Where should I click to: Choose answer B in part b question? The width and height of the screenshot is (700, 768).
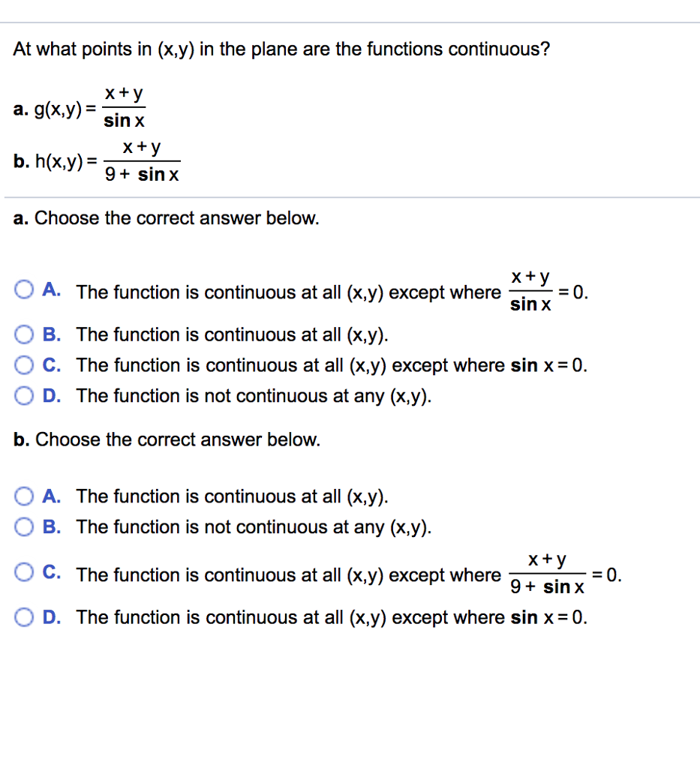coord(24,526)
